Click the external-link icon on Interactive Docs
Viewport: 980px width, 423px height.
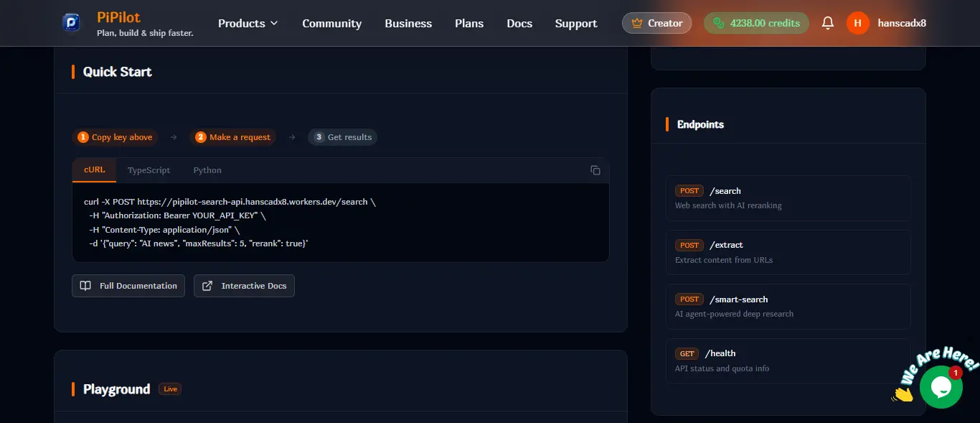click(207, 286)
